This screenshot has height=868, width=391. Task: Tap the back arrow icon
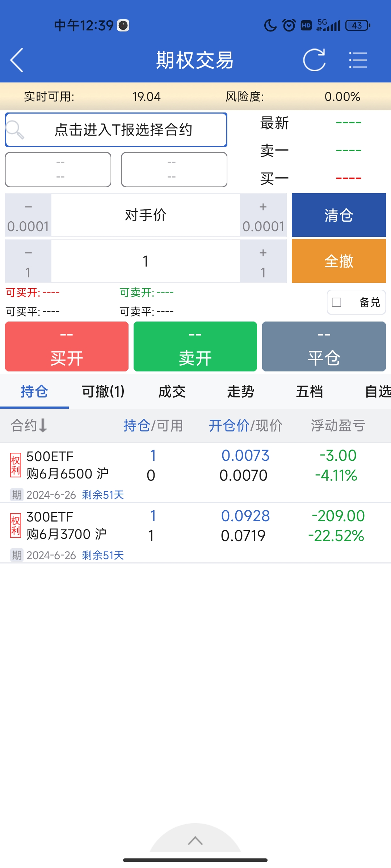coord(17,60)
